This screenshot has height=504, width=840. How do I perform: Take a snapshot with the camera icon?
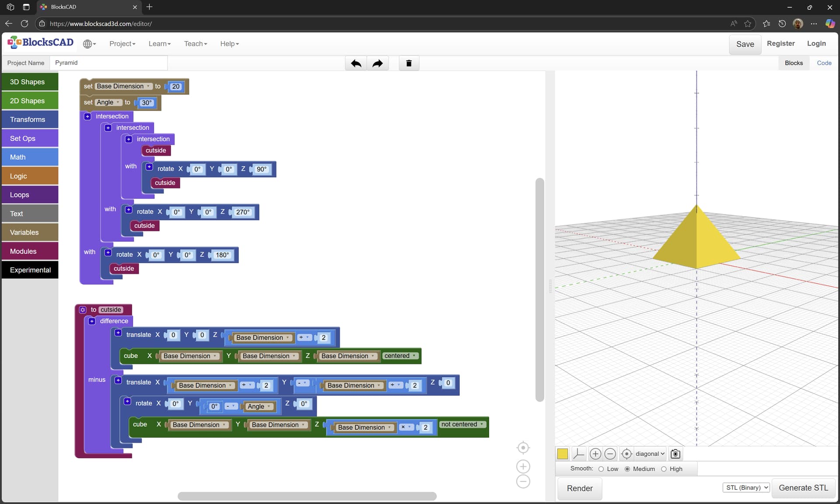[x=675, y=454]
